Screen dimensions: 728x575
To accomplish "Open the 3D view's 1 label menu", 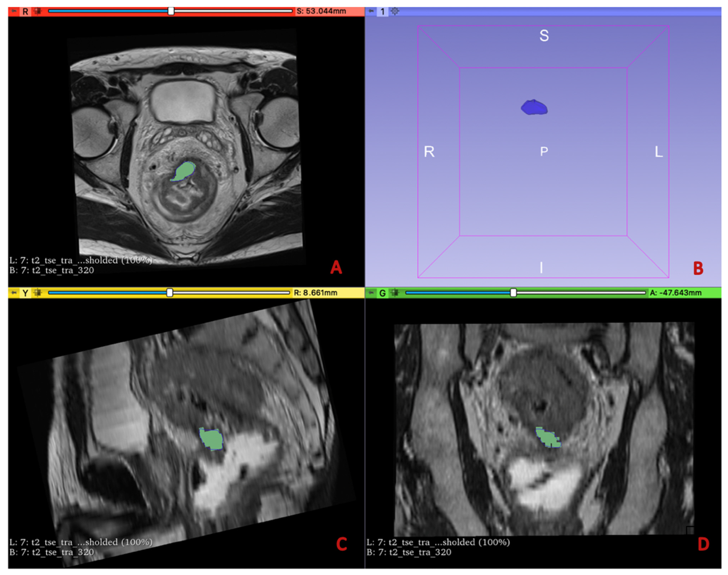I will click(382, 11).
